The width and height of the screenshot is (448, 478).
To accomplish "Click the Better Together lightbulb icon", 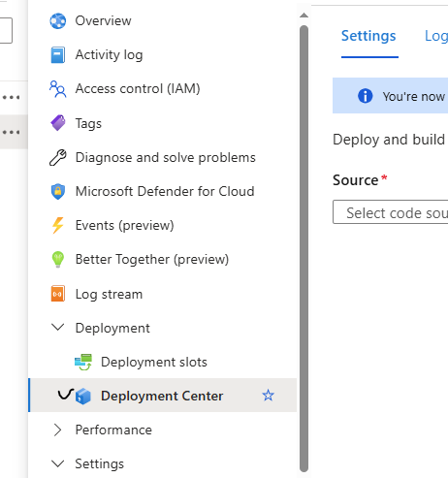I will [58, 260].
